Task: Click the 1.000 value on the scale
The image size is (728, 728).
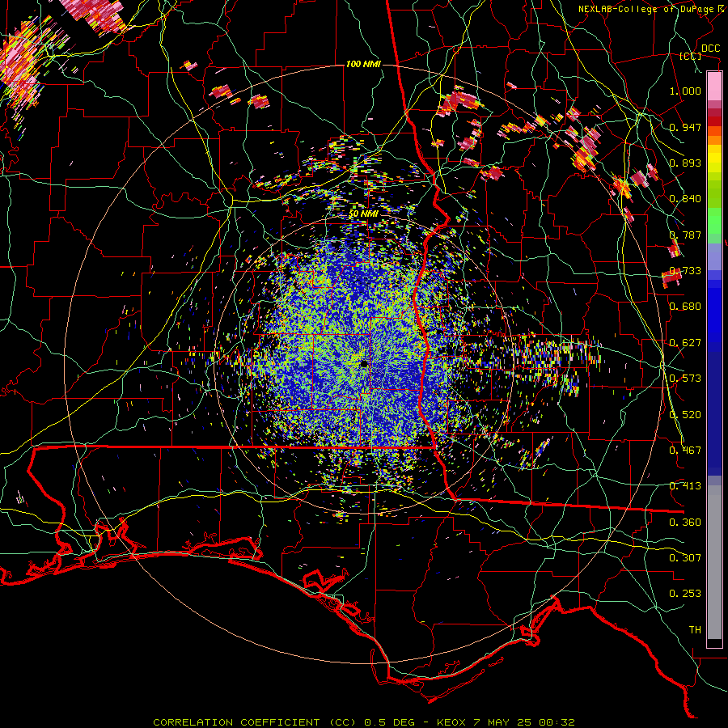Action: click(685, 91)
